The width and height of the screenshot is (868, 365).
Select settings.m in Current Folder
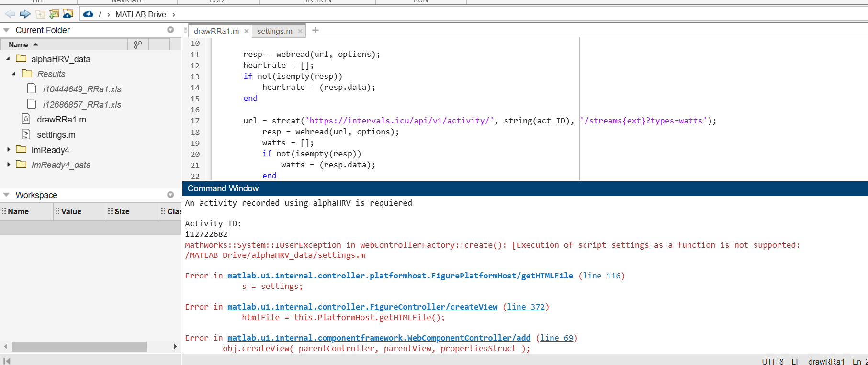coord(56,134)
